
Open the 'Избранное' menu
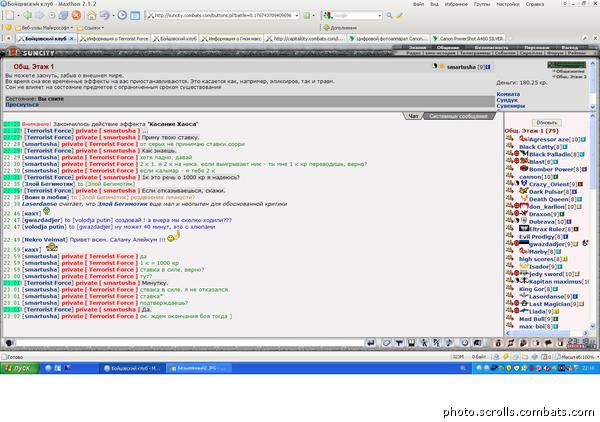click(456, 4)
